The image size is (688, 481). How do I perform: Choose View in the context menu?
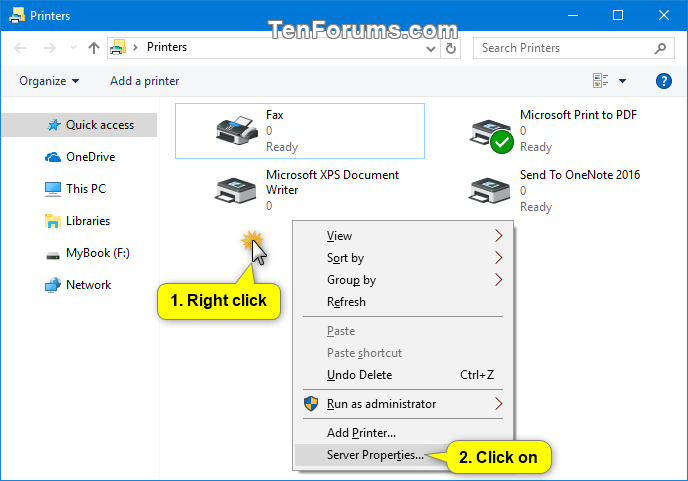pyautogui.click(x=403, y=236)
